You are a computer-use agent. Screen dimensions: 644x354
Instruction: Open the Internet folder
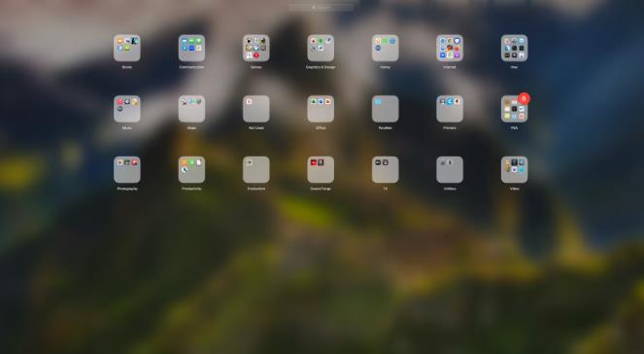point(450,48)
